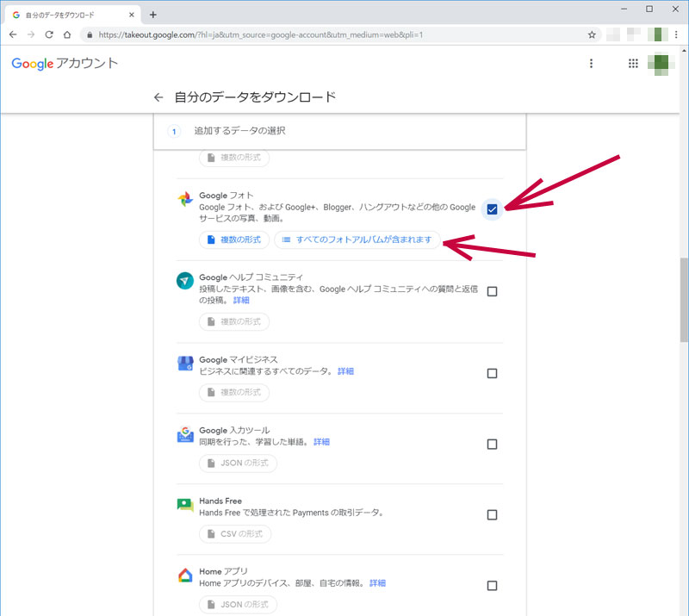Screen dimensions: 689x616
Task: Tick the Google マイビジネス checkbox
Action: point(492,373)
